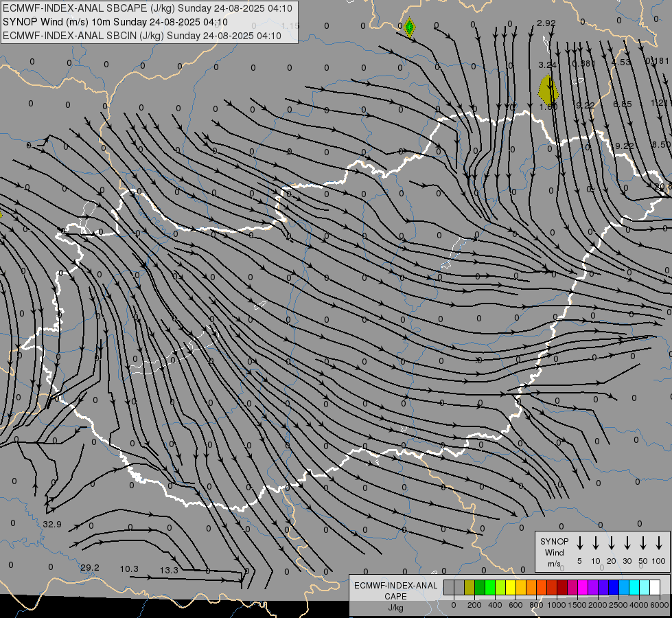672x618 pixels.
Task: Pick the dark green swatch at 200 J/kg
Action: point(480,587)
